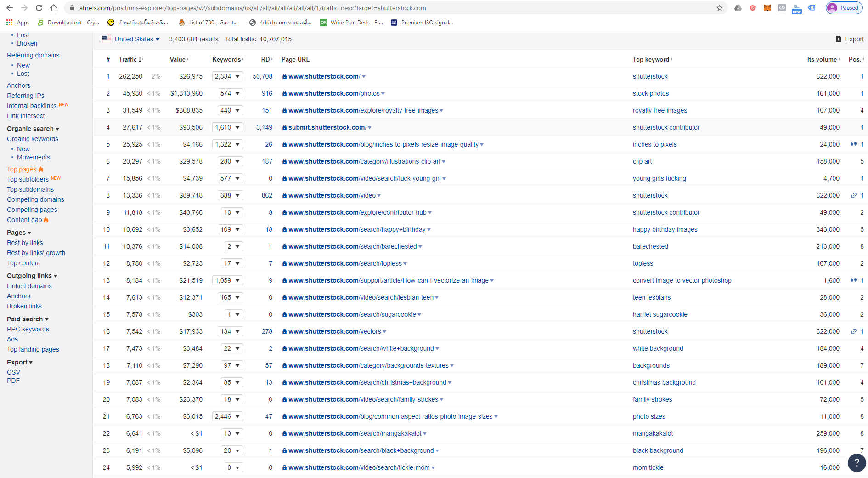
Task: Open Internal backlinks in the sidebar
Action: (32, 106)
